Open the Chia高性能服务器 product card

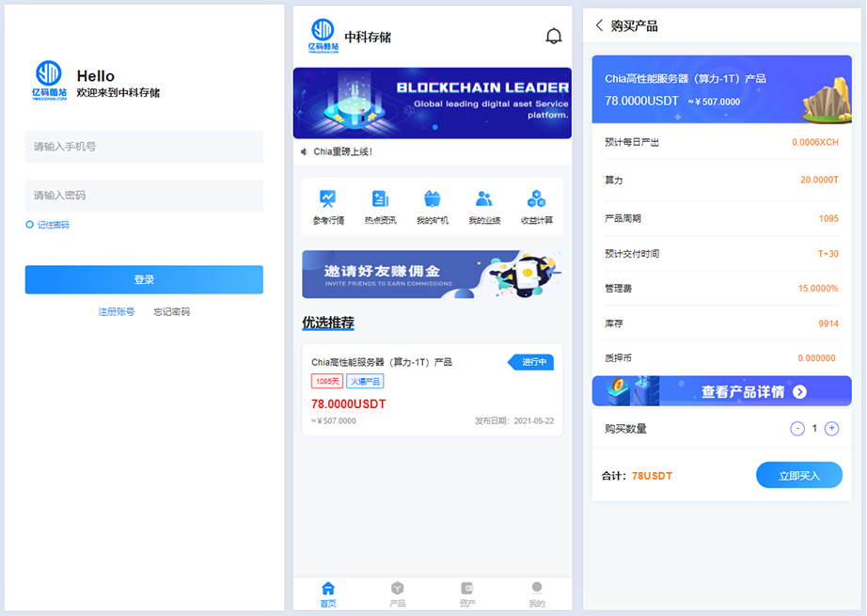point(433,389)
